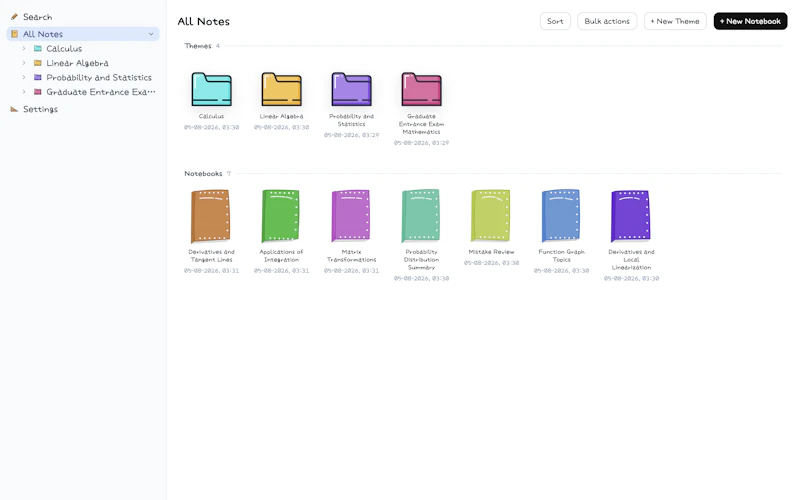Click the Mistake Review notebook title
The width and height of the screenshot is (800, 500).
(x=491, y=252)
